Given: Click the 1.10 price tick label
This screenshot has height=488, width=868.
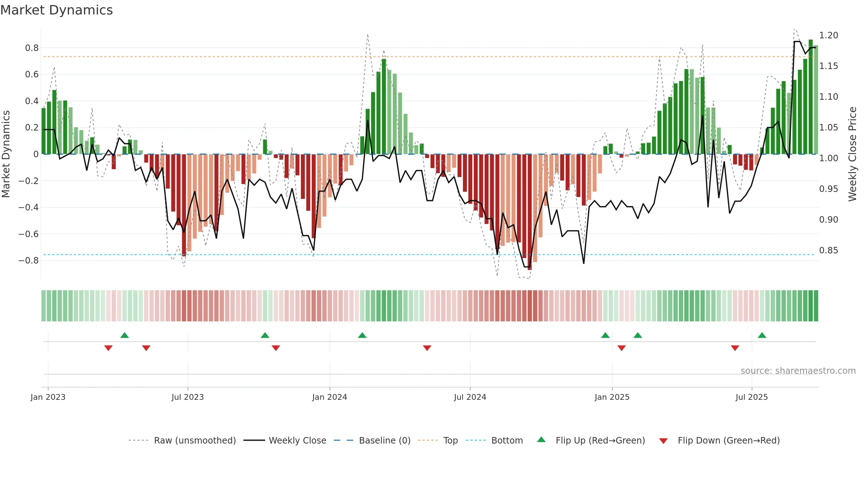Looking at the screenshot, I should tap(829, 97).
